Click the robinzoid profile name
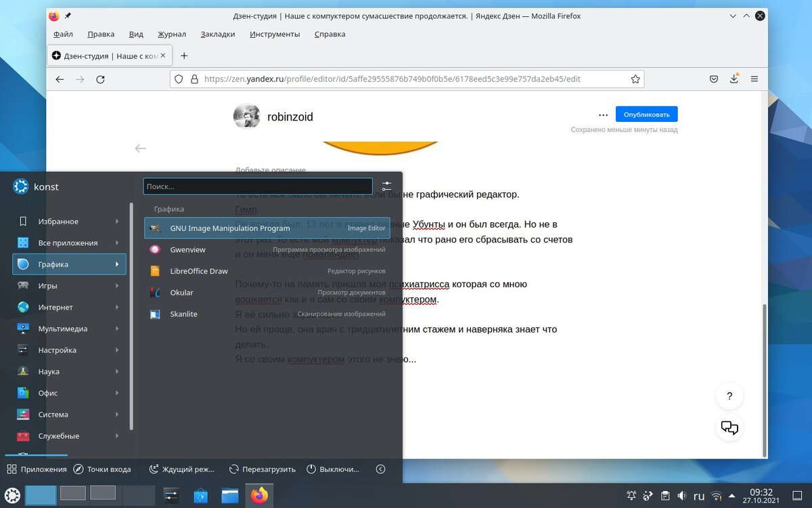The height and width of the screenshot is (508, 812). point(290,117)
